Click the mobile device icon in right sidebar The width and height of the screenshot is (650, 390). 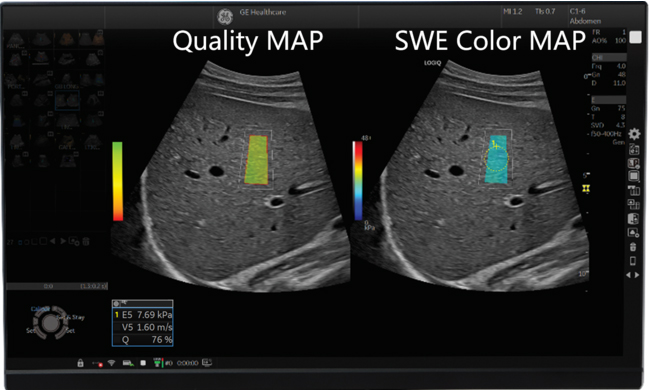[633, 261]
